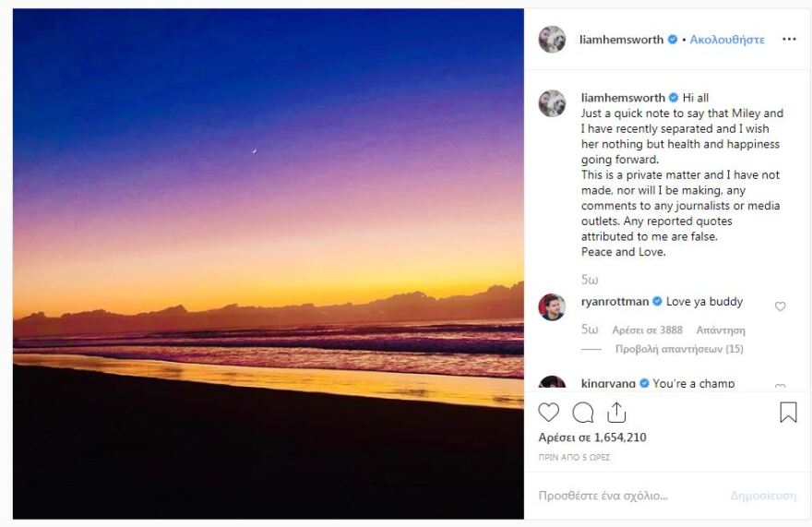
Task: Click liamhemsworth profile picture in the header
Action: point(552,40)
